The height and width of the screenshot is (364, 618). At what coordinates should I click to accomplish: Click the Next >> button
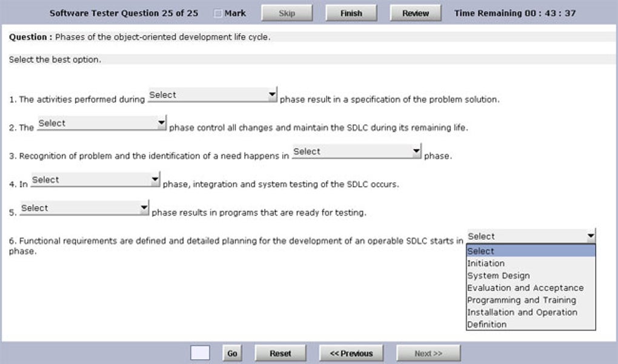tap(428, 353)
